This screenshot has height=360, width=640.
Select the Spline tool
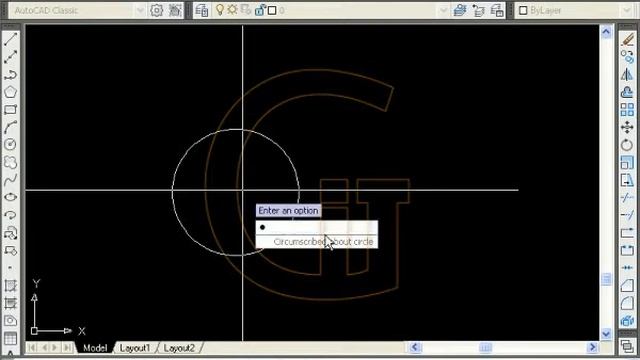pos(11,180)
